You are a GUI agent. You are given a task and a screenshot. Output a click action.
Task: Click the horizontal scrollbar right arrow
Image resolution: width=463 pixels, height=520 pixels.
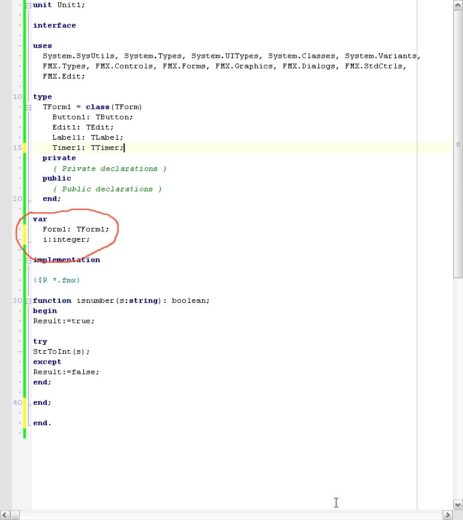[x=447, y=515]
